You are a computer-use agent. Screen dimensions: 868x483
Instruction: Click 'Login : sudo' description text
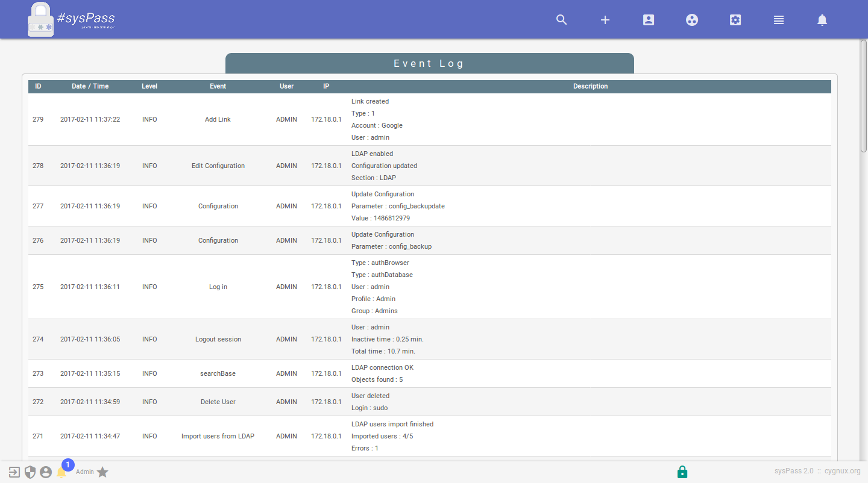click(x=370, y=408)
